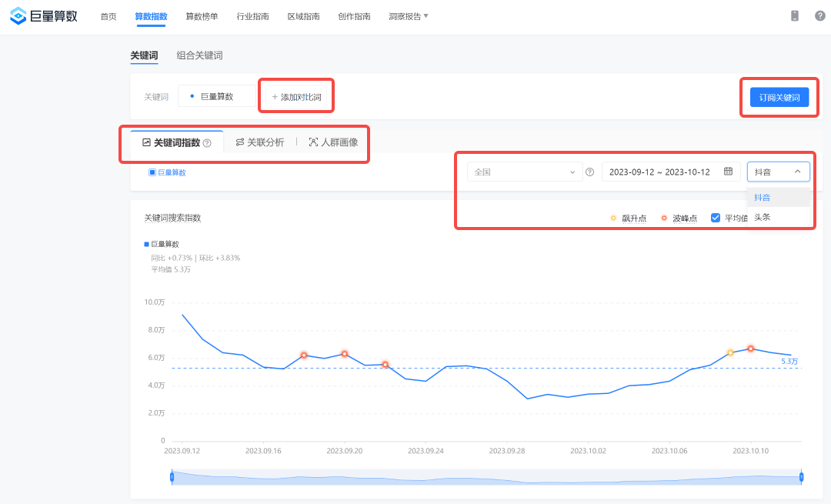
Task: Open the help question-mark icon top right
Action: click(x=819, y=15)
